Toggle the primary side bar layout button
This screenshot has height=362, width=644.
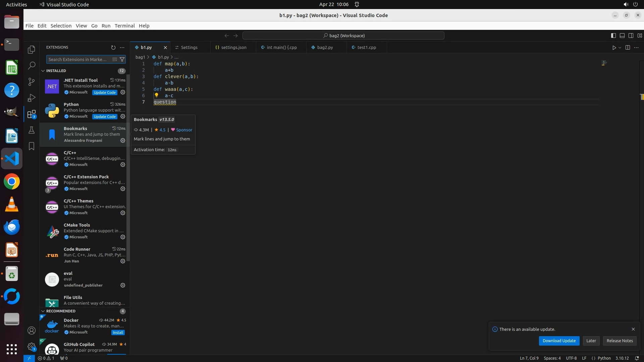(x=613, y=36)
